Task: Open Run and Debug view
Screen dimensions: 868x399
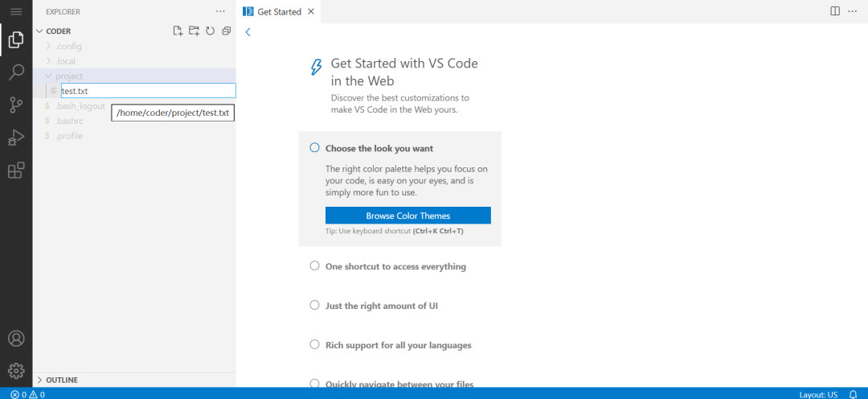Action: (x=16, y=138)
